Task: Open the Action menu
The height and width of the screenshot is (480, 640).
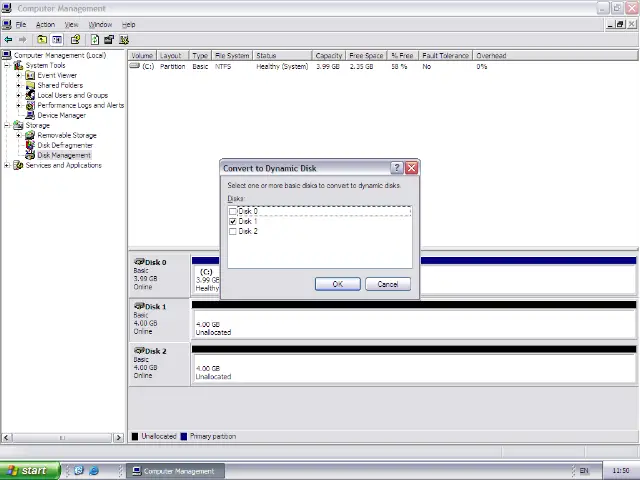Action: pyautogui.click(x=45, y=24)
